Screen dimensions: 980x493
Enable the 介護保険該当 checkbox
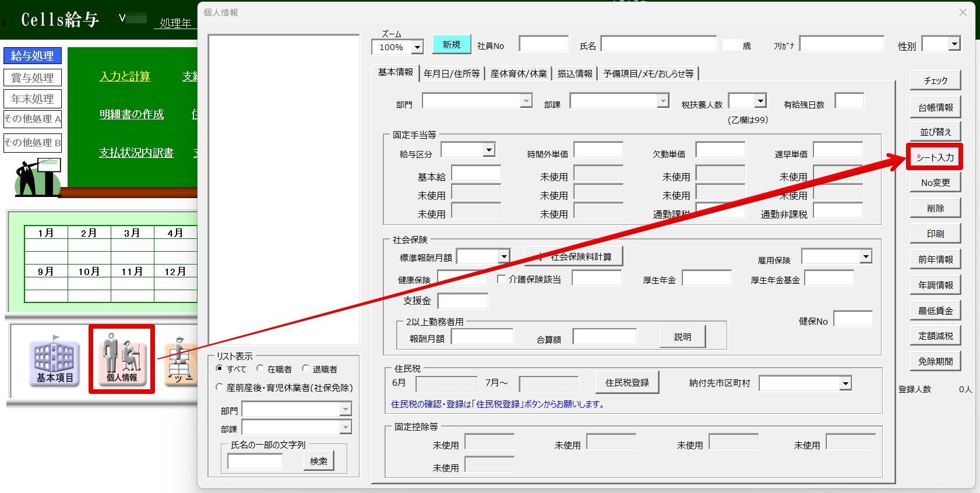pyautogui.click(x=501, y=279)
